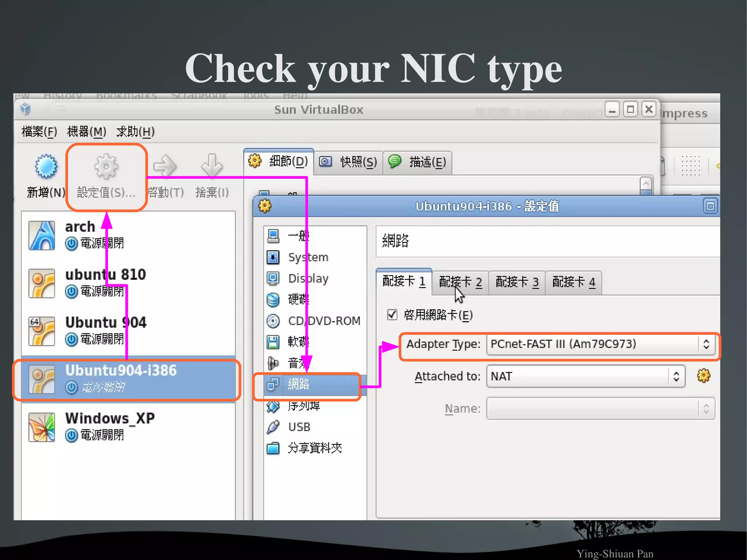Open the 網路 network settings category
Image resolution: width=747 pixels, height=560 pixels.
315,384
